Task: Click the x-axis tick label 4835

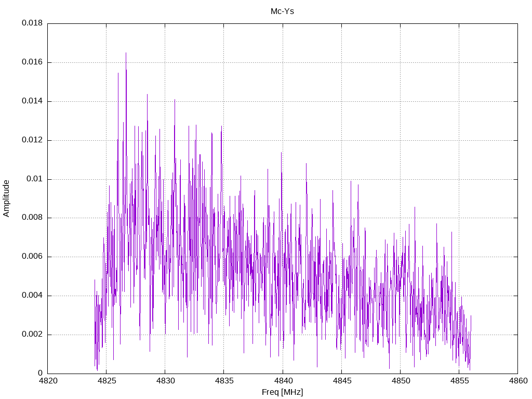Action: coord(224,381)
